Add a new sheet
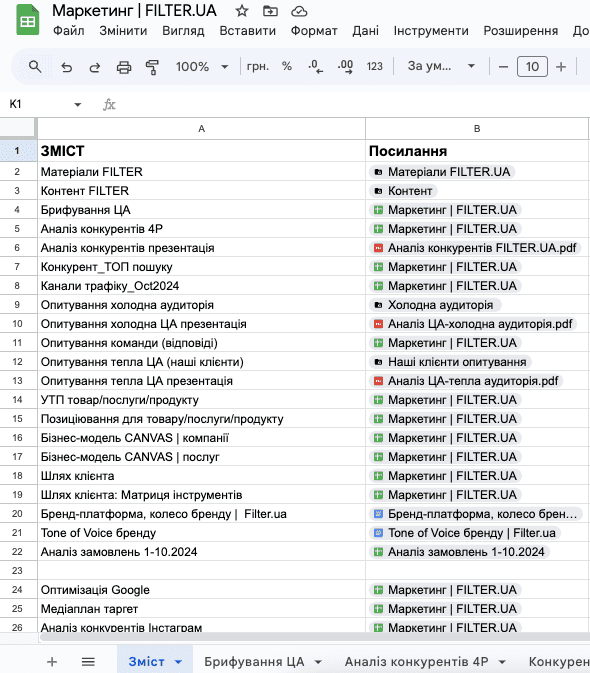 pyautogui.click(x=52, y=661)
